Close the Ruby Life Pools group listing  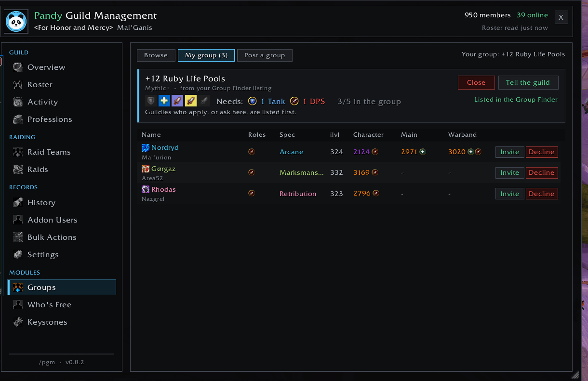(x=476, y=82)
